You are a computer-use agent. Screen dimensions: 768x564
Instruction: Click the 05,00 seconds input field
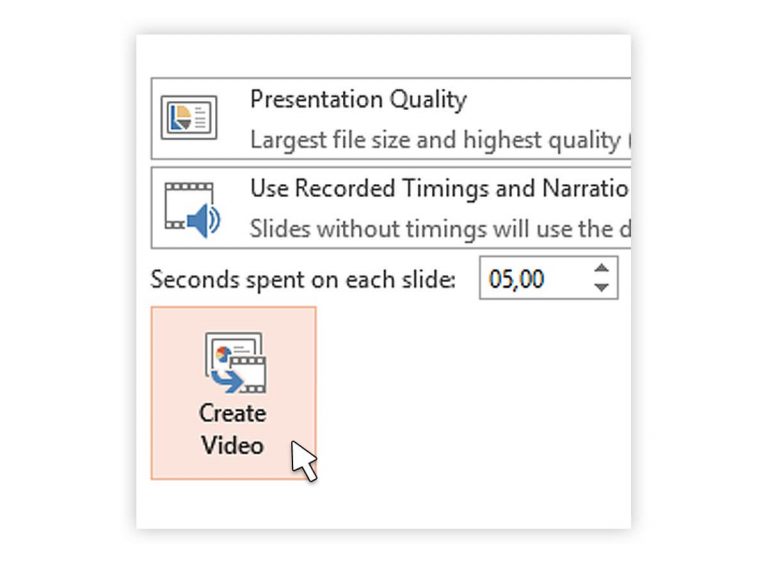point(530,278)
